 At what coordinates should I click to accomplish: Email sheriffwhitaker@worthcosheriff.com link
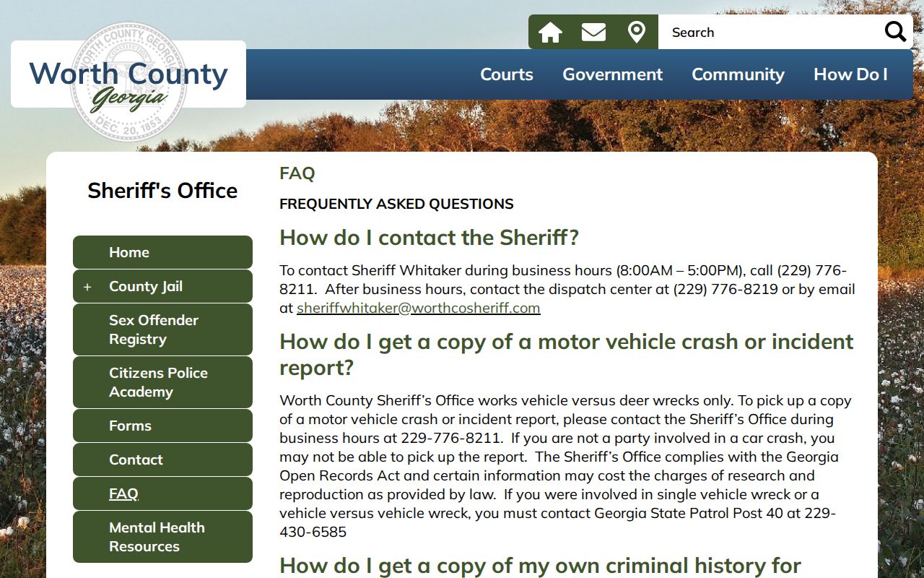pyautogui.click(x=419, y=308)
